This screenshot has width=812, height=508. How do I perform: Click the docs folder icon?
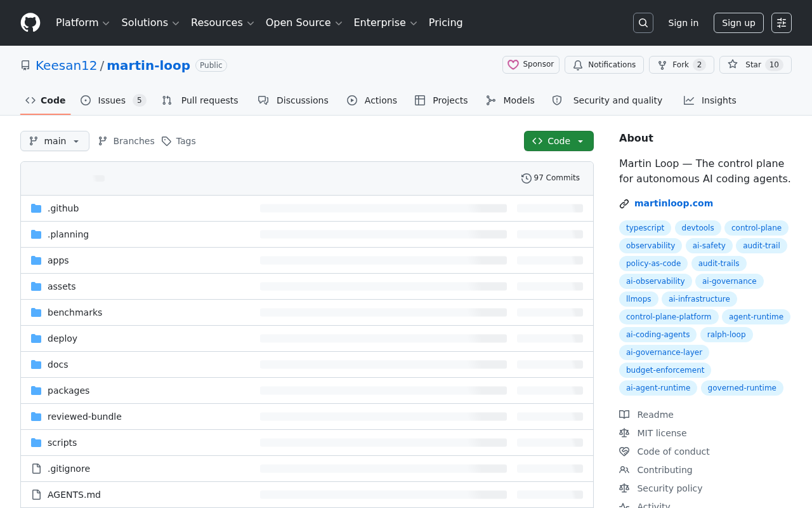point(36,364)
